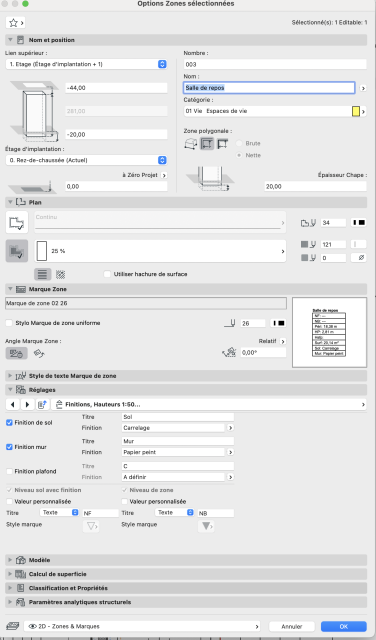Open the NF style marque triangle picker
Image resolution: width=376 pixels, height=640 pixels.
point(91,527)
